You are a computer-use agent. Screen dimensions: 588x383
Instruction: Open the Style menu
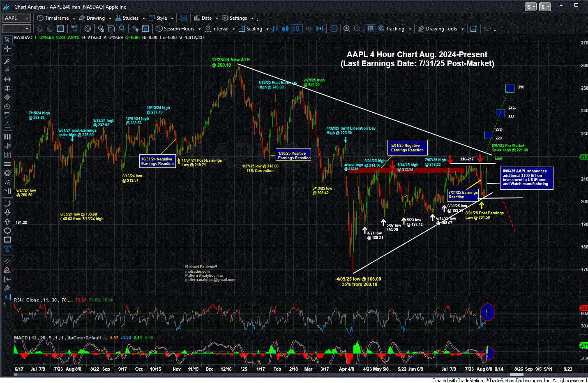(x=158, y=18)
